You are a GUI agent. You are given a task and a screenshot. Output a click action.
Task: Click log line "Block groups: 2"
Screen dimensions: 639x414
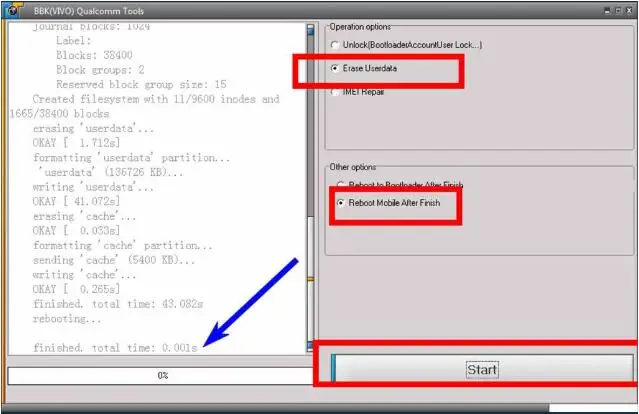tap(100, 70)
